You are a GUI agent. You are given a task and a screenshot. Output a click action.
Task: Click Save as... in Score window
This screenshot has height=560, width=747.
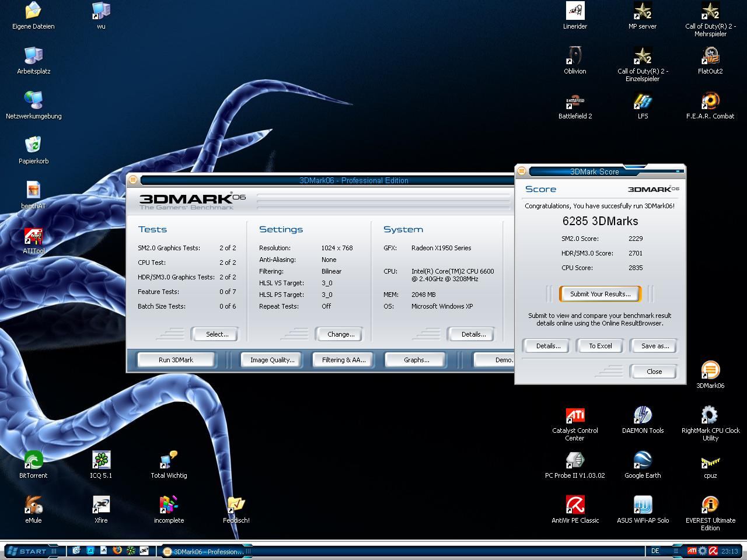pyautogui.click(x=655, y=346)
